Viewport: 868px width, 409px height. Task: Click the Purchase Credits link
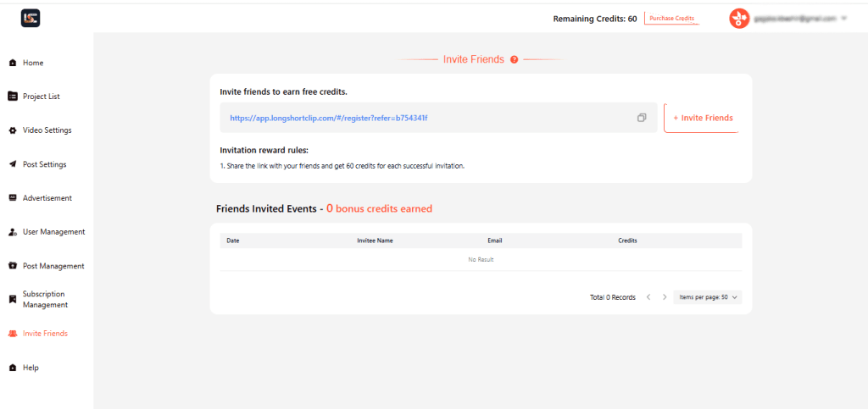coord(671,18)
